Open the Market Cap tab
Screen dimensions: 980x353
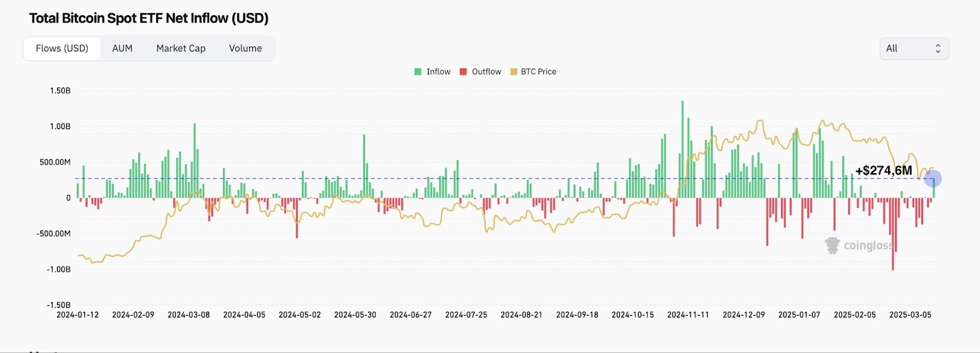(181, 48)
